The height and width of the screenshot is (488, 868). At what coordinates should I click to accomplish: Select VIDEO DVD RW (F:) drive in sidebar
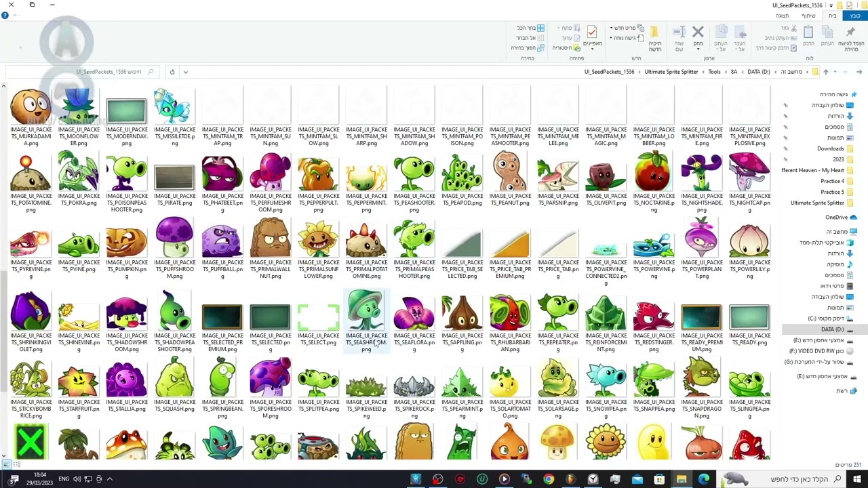821,351
